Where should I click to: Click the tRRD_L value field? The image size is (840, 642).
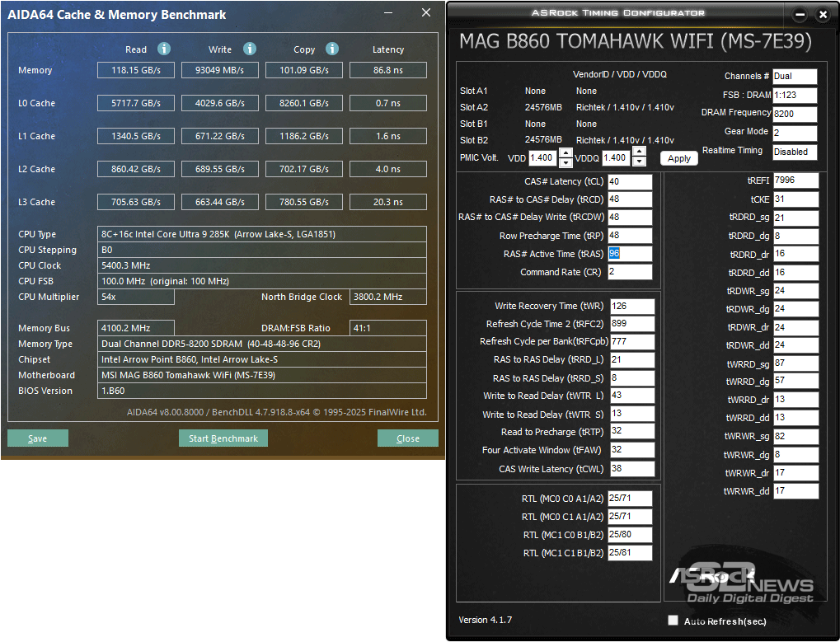click(x=632, y=360)
